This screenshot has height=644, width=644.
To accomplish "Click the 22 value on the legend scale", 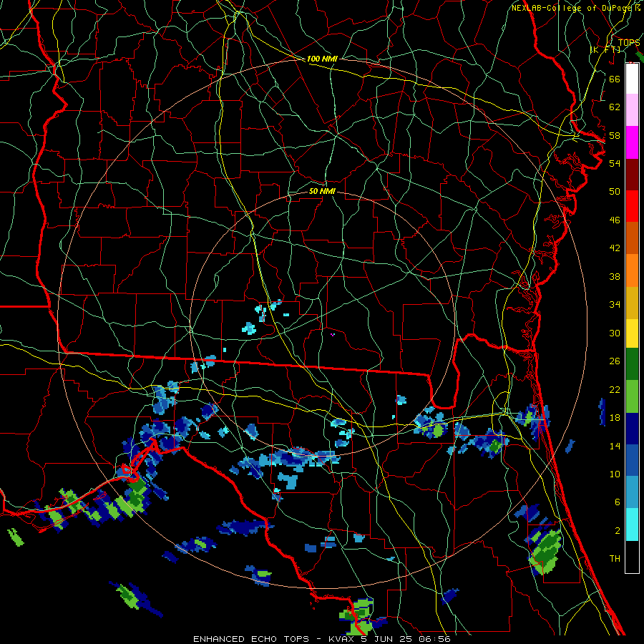I will [615, 390].
